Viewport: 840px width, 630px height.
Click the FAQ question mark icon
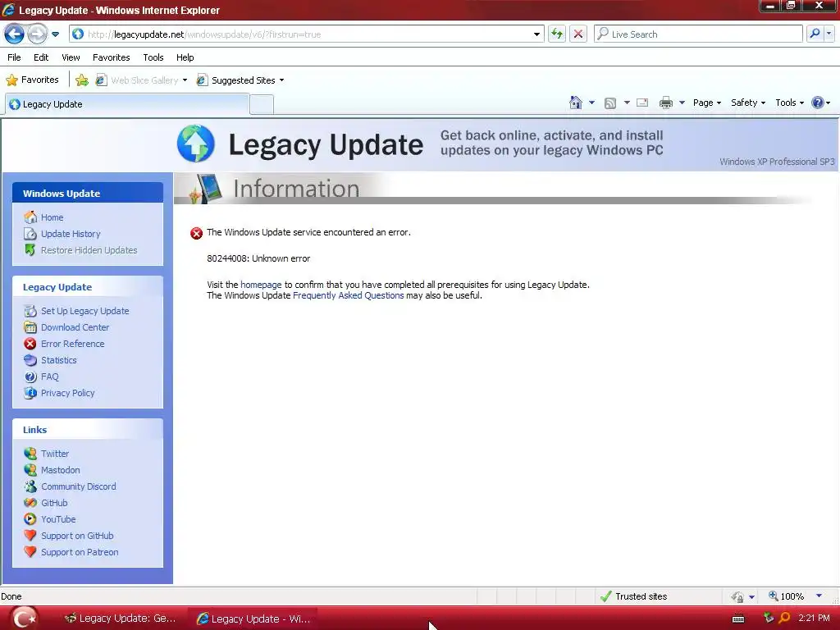(x=30, y=377)
